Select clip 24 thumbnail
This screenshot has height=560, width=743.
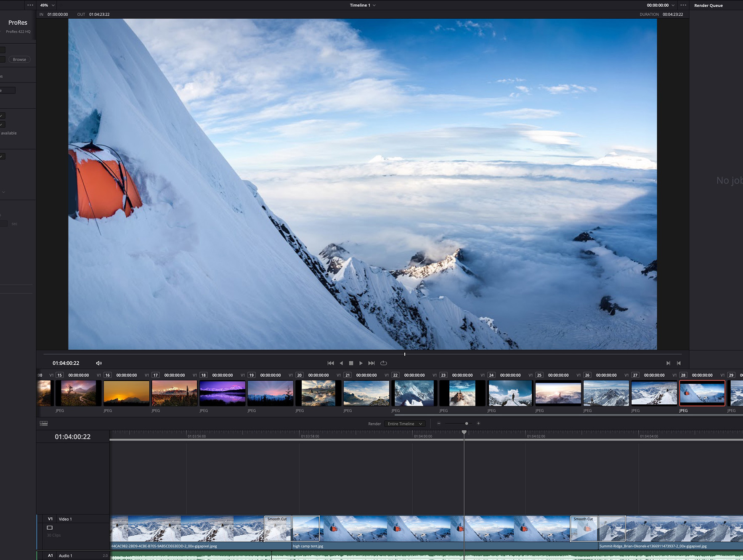pos(510,393)
